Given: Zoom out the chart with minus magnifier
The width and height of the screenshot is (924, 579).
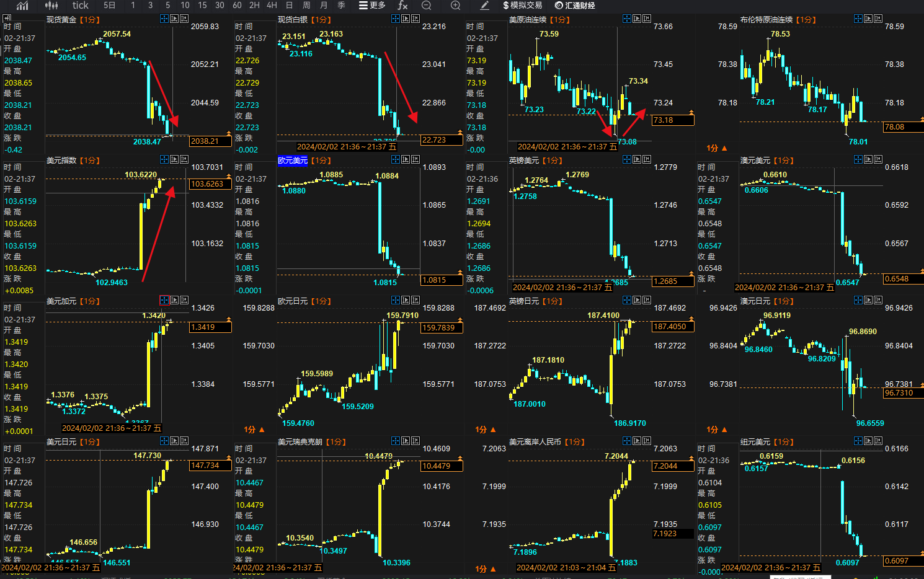Looking at the screenshot, I should point(427,6).
